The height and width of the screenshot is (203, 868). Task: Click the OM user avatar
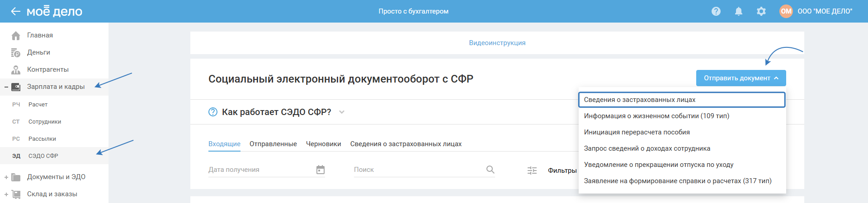(786, 11)
